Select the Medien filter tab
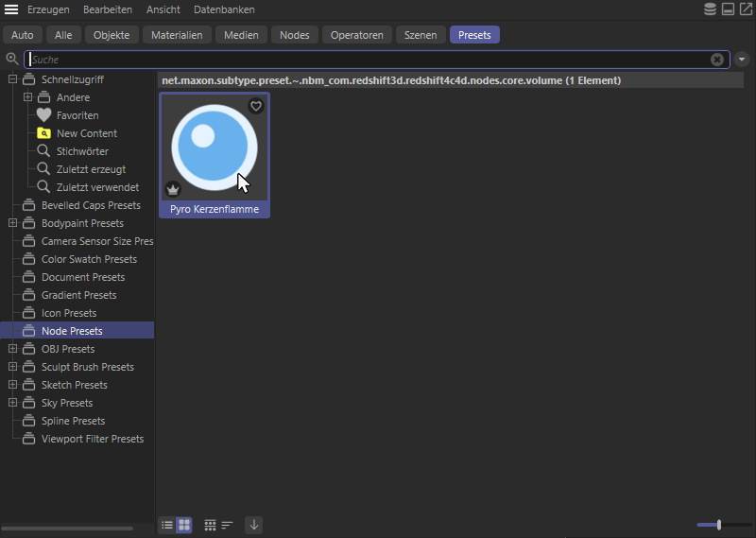 pos(241,35)
